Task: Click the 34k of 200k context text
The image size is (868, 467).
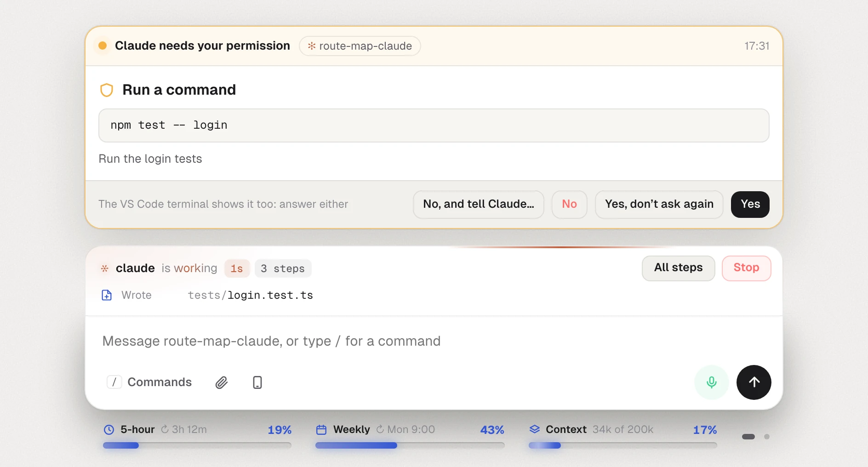Action: (622, 429)
